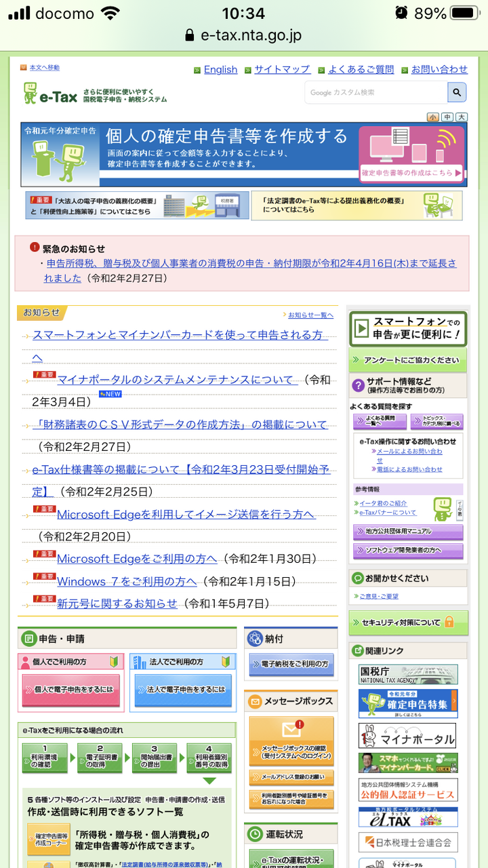488x868 pixels.
Task: Click 個人で電子申告をするには pink button
Action: click(x=71, y=689)
